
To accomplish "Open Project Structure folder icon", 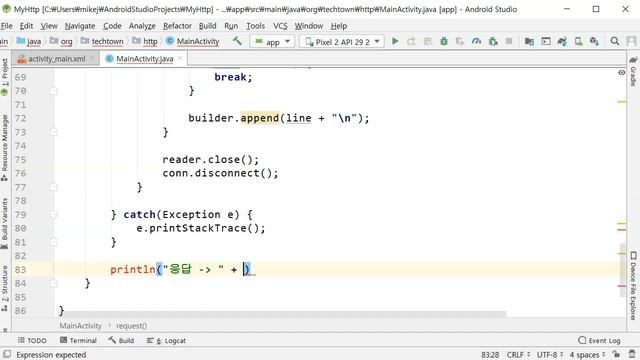I will pyautogui.click(x=529, y=41).
